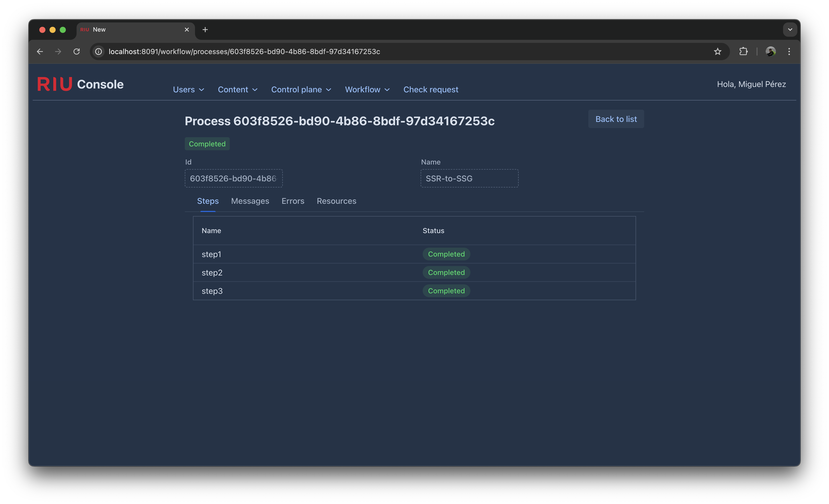829x504 pixels.
Task: Open the Resources tab
Action: coord(336,201)
